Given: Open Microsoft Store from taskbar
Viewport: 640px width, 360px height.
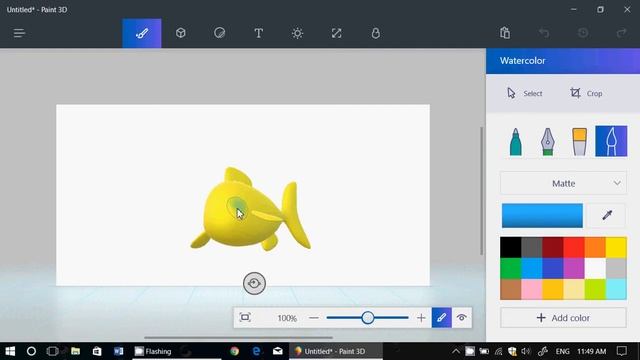Looking at the screenshot, I should coord(97,351).
